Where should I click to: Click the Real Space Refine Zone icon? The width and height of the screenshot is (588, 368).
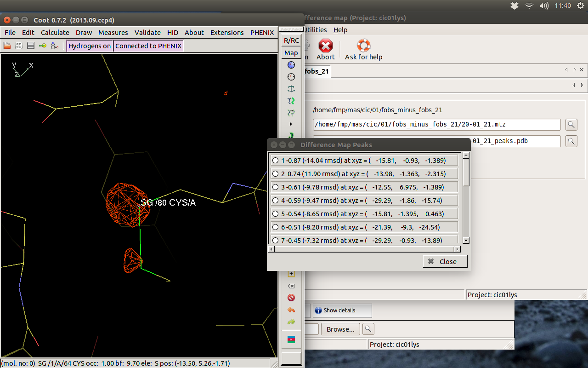click(x=291, y=65)
